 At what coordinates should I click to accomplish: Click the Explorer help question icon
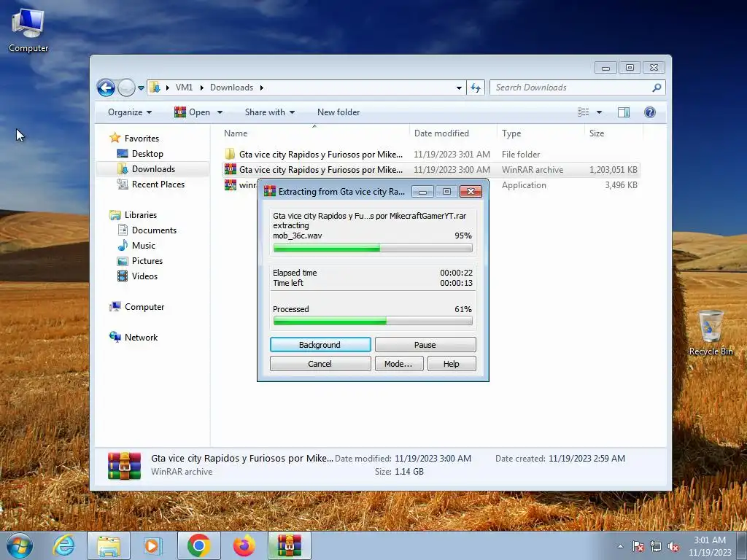[650, 112]
